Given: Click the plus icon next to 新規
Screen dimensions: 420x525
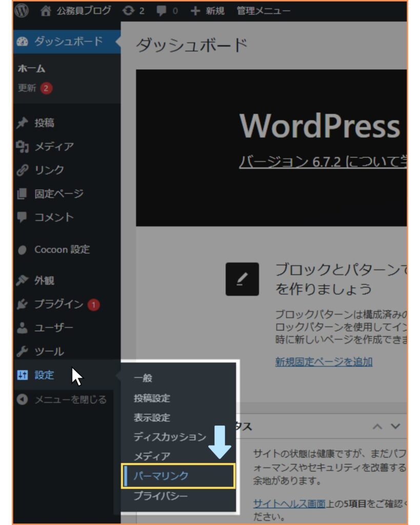Looking at the screenshot, I should pos(195,11).
